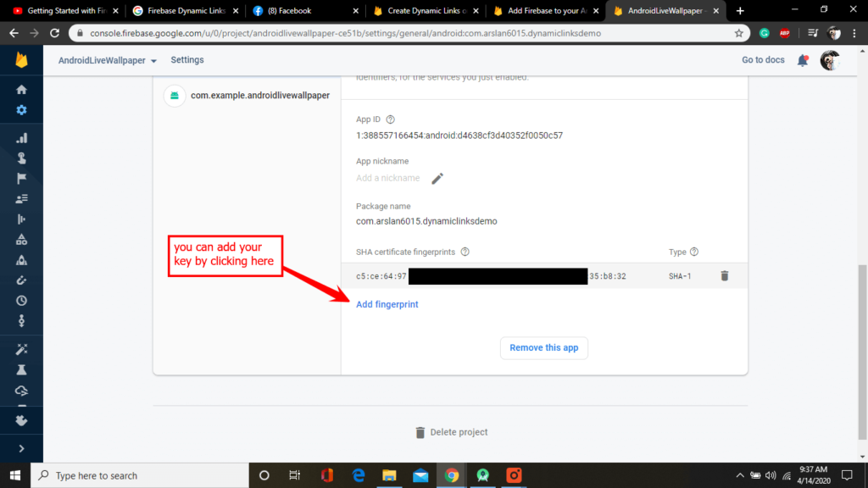Image resolution: width=868 pixels, height=488 pixels.
Task: Click the Firebase flame logo top-left
Action: [20, 59]
